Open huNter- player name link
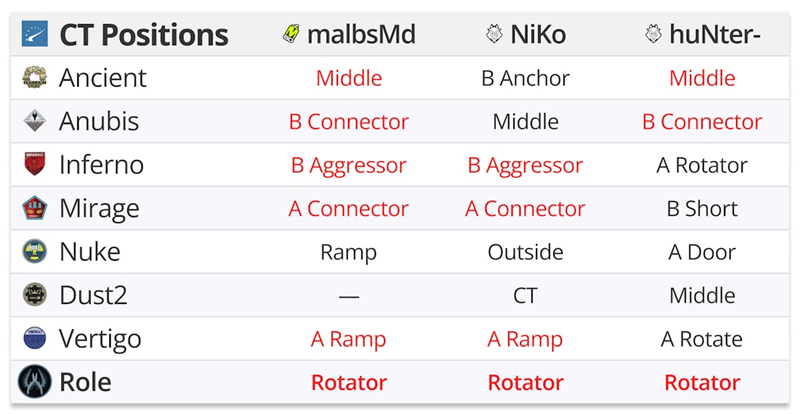800x414 pixels. (x=716, y=36)
